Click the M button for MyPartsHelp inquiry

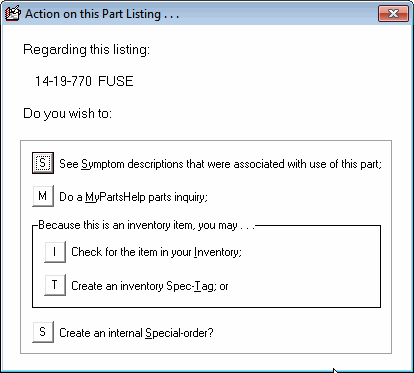point(43,196)
